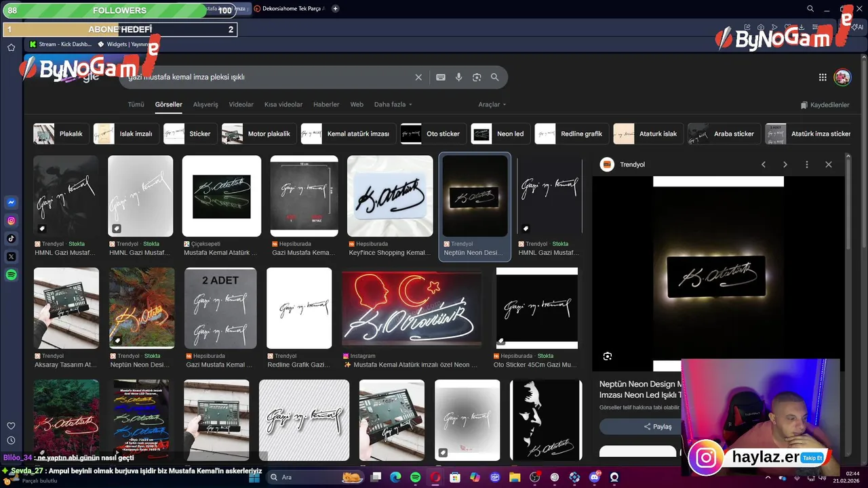Switch to the Tümü tab

tap(136, 104)
